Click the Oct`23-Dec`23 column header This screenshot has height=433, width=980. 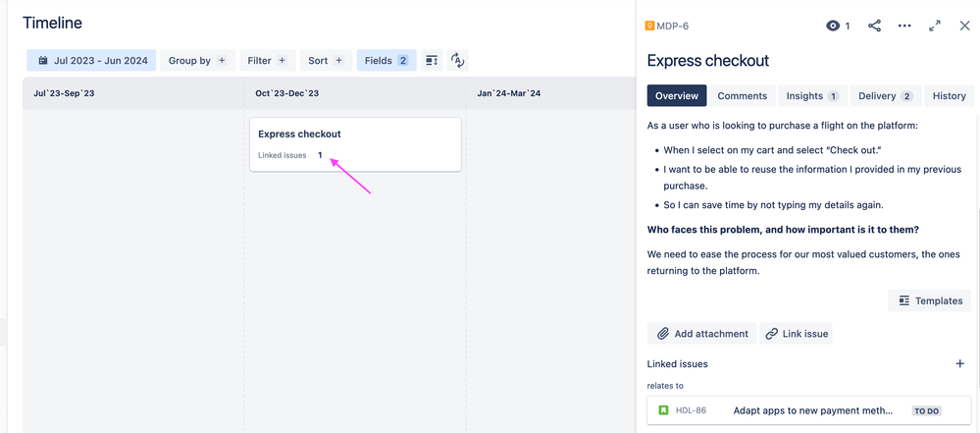tap(286, 93)
